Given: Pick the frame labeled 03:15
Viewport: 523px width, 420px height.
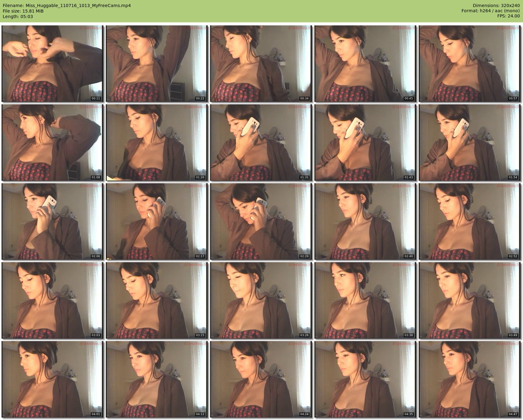Looking at the screenshot, I should pyautogui.click(x=157, y=300).
